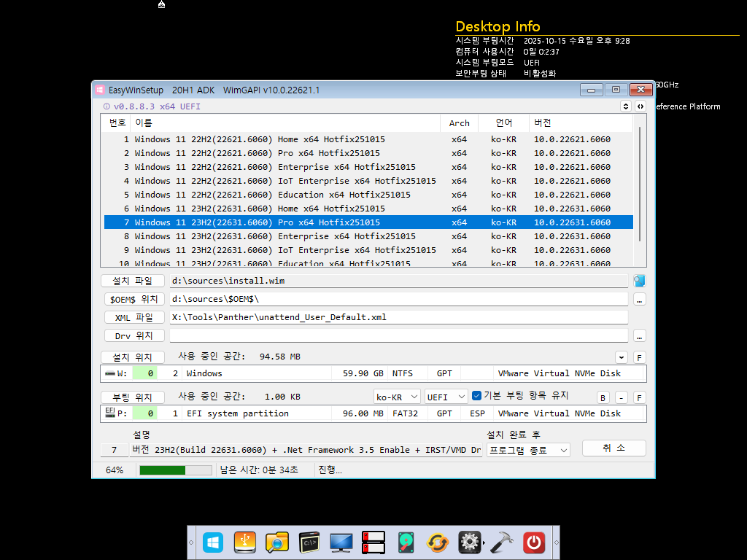
Task: Click the blue monitor icon in dock
Action: [341, 542]
